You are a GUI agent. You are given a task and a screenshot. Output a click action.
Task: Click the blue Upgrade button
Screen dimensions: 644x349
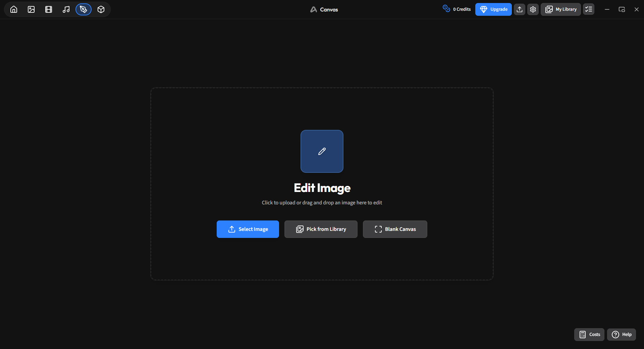(493, 9)
